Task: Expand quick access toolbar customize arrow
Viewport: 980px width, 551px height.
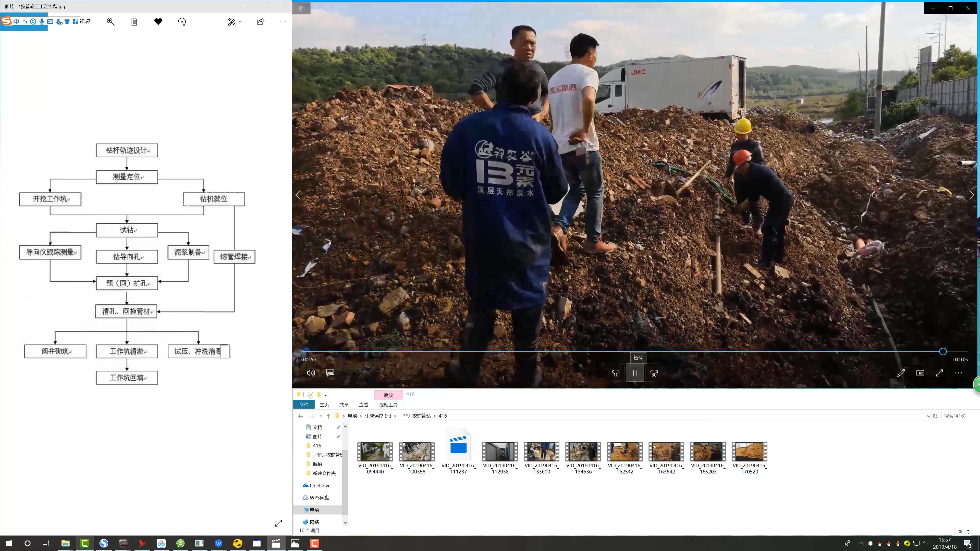Action: coord(326,395)
